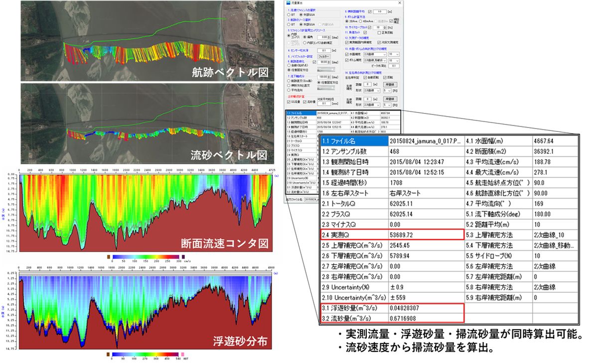Choose the 内部コンパス radio option
Screen dimensions: 598x364
(x=289, y=36)
